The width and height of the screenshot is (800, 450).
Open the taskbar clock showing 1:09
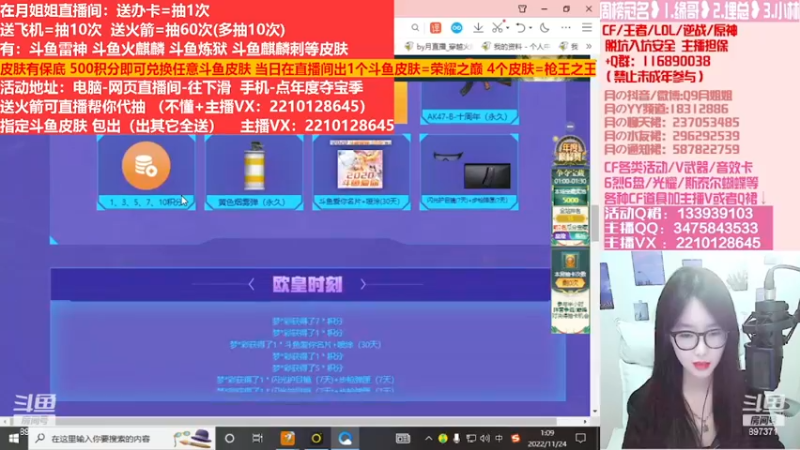547,438
